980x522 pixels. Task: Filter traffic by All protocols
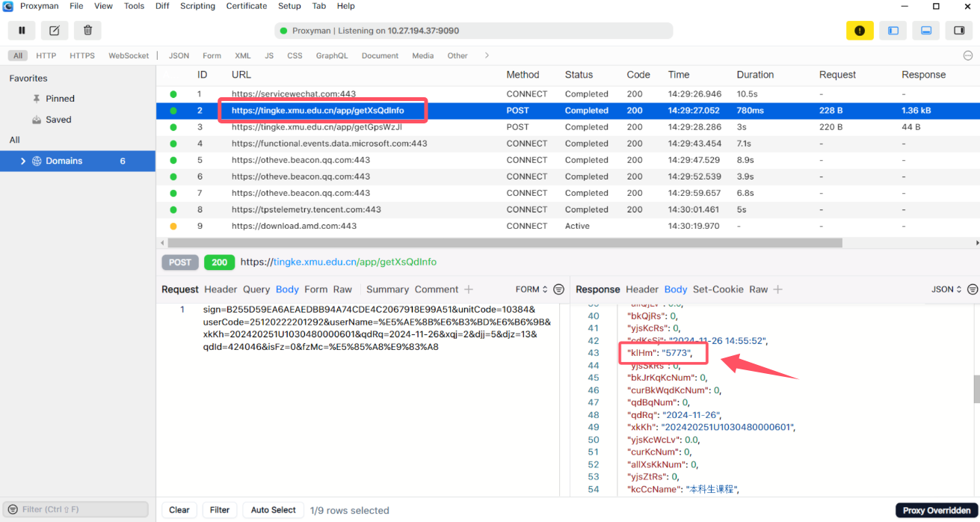pos(18,55)
